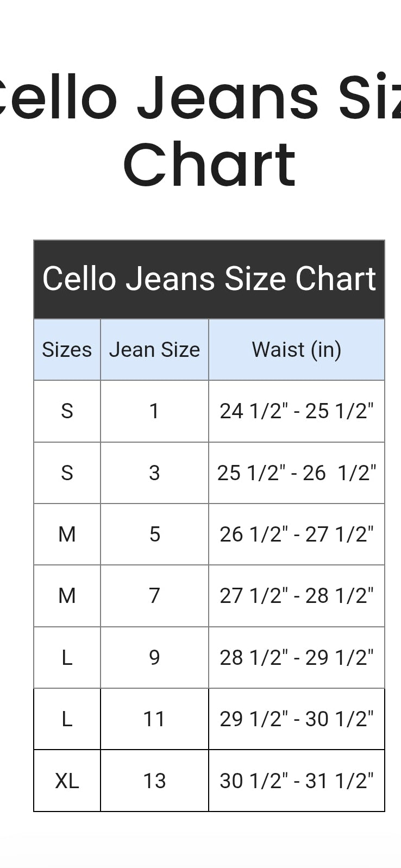Image resolution: width=401 pixels, height=868 pixels.
Task: Select the Sizes column header
Action: click(67, 350)
